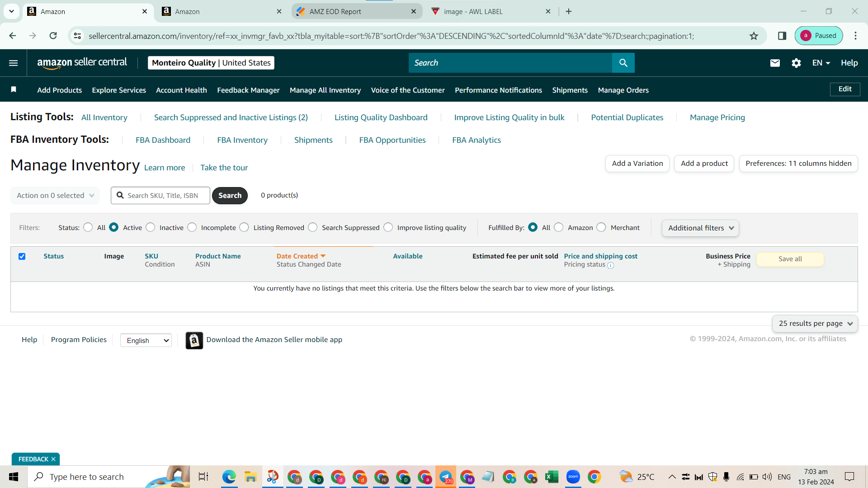Image resolution: width=868 pixels, height=488 pixels.
Task: Select the Inactive status radio button
Action: click(x=151, y=227)
